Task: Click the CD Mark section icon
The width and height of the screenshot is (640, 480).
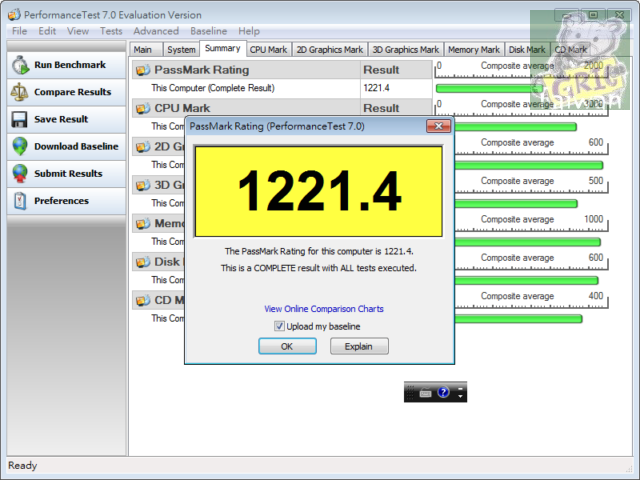Action: click(x=143, y=300)
